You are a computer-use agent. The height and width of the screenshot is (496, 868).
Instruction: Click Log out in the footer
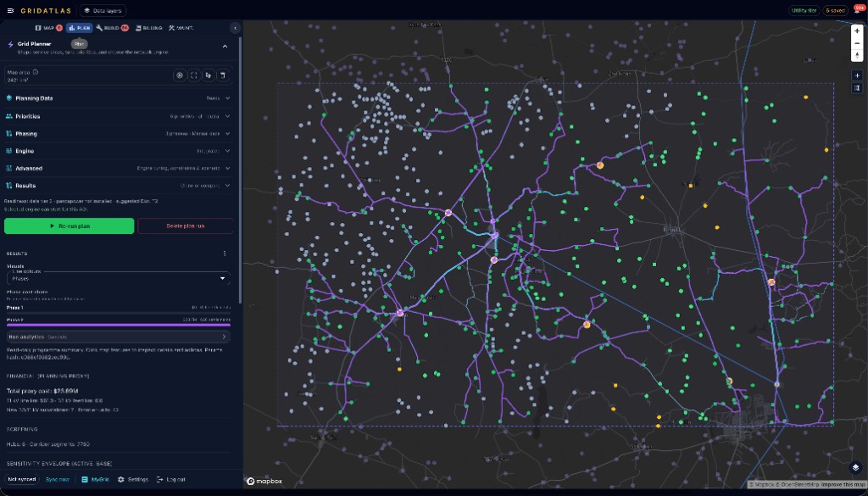(171, 479)
